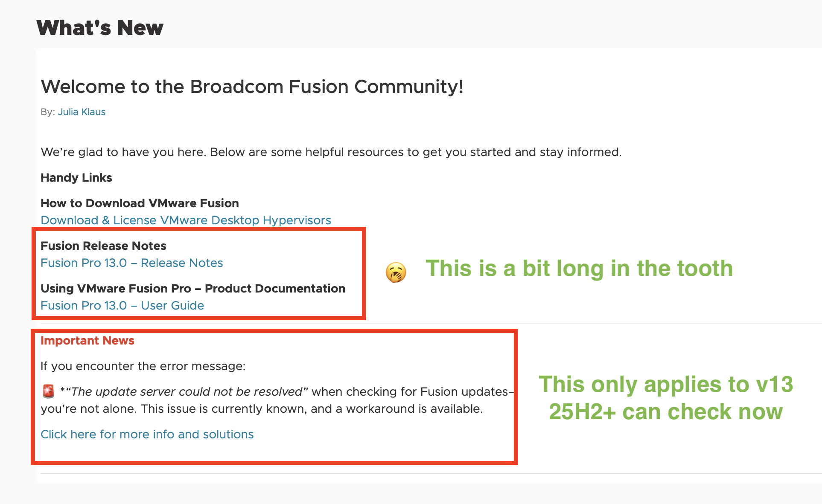
Task: Click the green 'only applies to v13' annotation
Action: coord(666,384)
